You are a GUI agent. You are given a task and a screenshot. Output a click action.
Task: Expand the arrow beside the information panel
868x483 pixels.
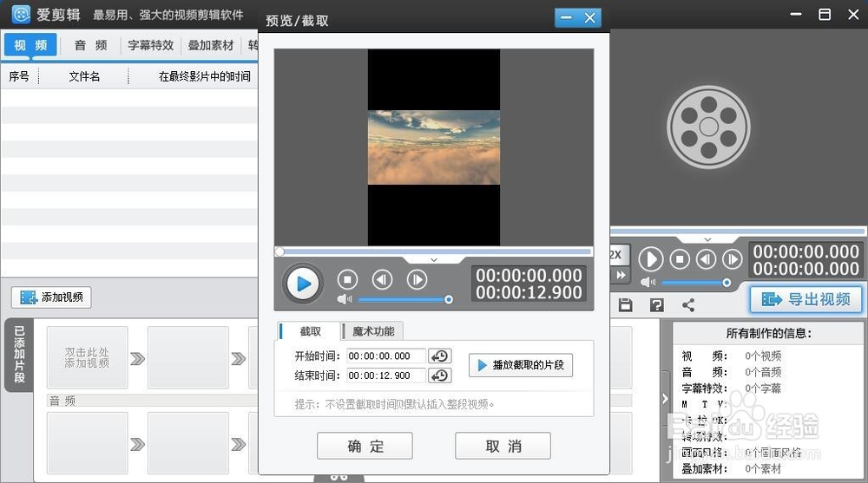pos(665,398)
